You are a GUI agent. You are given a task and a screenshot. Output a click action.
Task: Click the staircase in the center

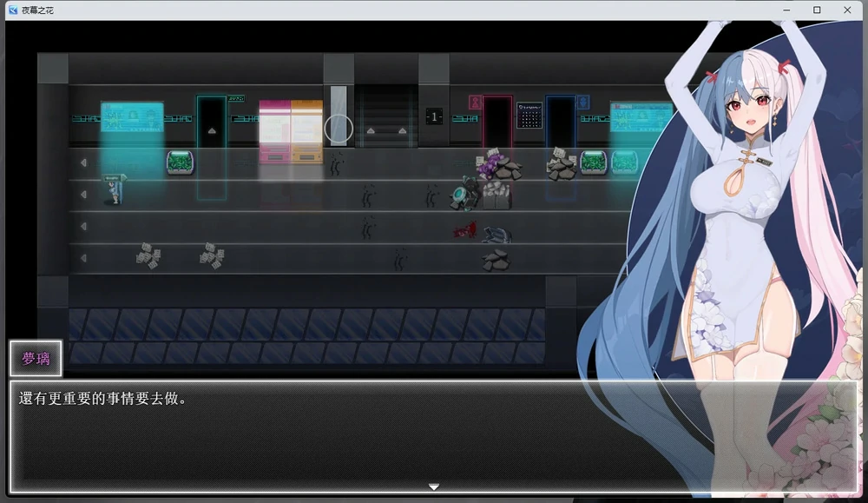point(385,116)
